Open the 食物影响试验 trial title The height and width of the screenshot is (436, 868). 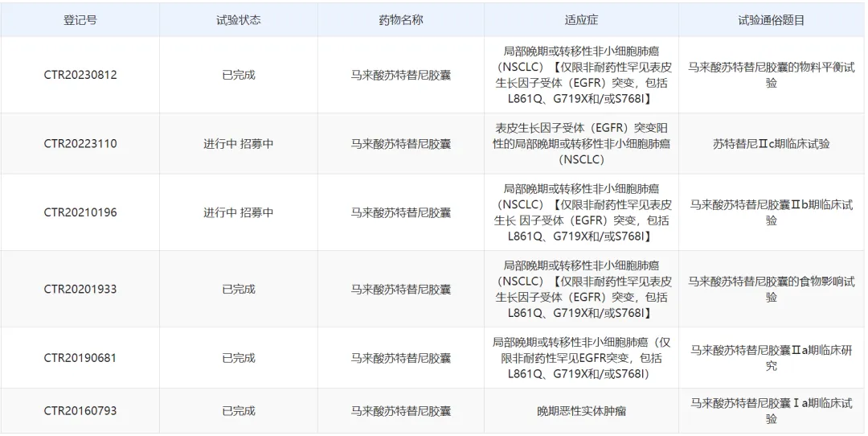pos(771,289)
